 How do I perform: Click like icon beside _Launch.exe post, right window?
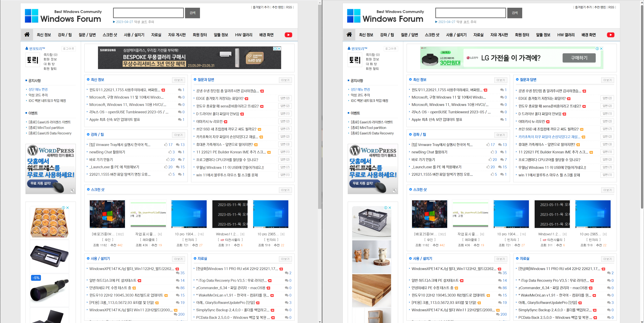pyautogui.click(x=488, y=167)
